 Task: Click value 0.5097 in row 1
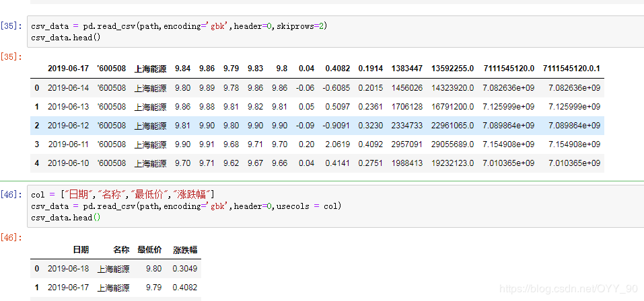[x=338, y=107]
